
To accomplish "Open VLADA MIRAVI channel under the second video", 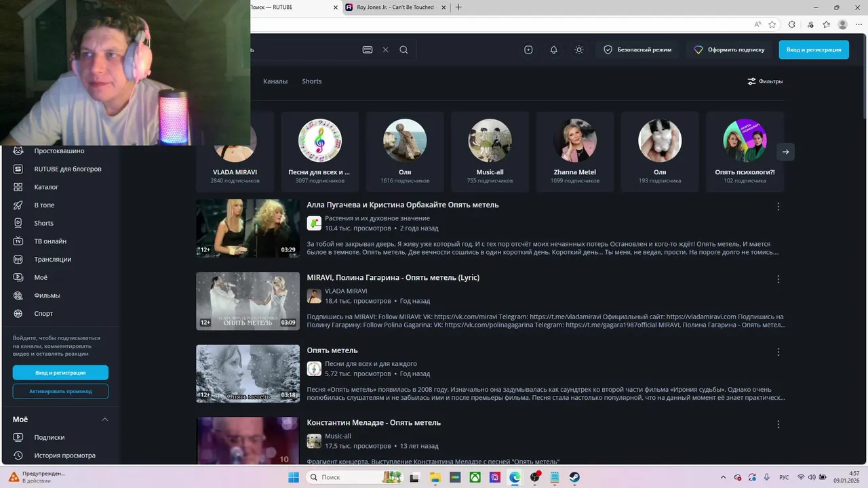I will click(346, 291).
